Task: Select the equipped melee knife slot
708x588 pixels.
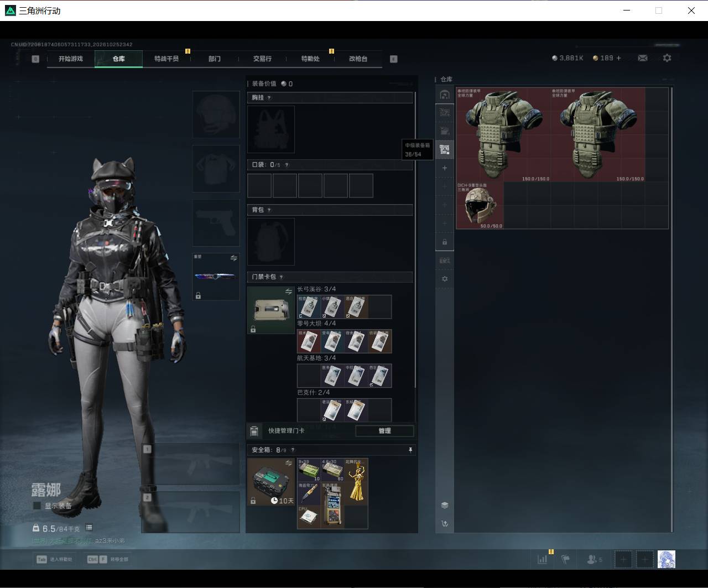Action: [x=216, y=277]
